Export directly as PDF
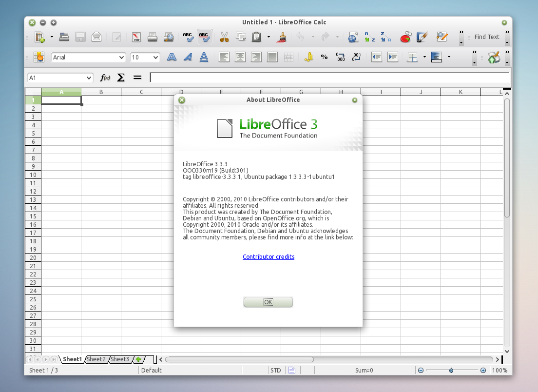This screenshot has height=392, width=538. 136,37
